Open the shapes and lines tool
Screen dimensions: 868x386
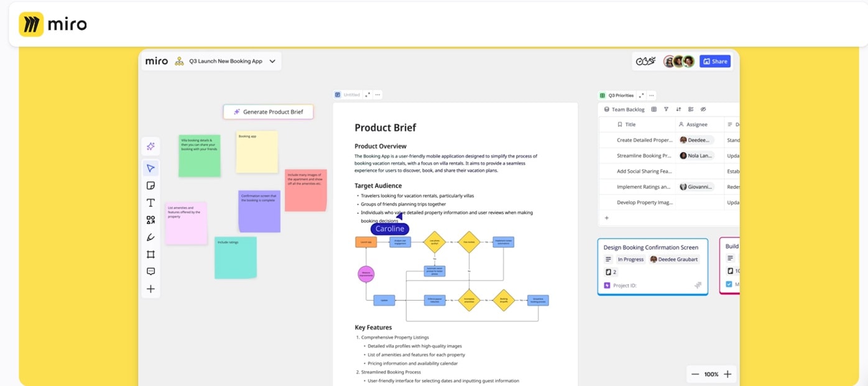click(x=150, y=220)
